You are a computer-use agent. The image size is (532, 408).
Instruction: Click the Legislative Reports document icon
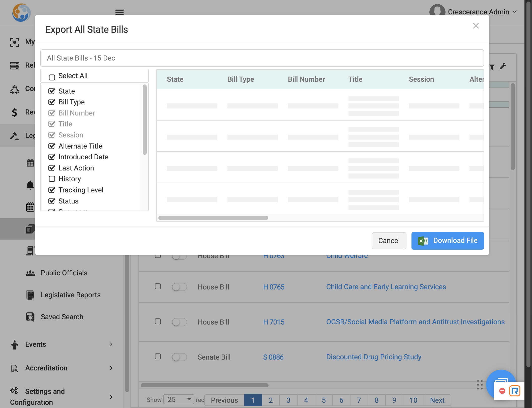point(30,295)
